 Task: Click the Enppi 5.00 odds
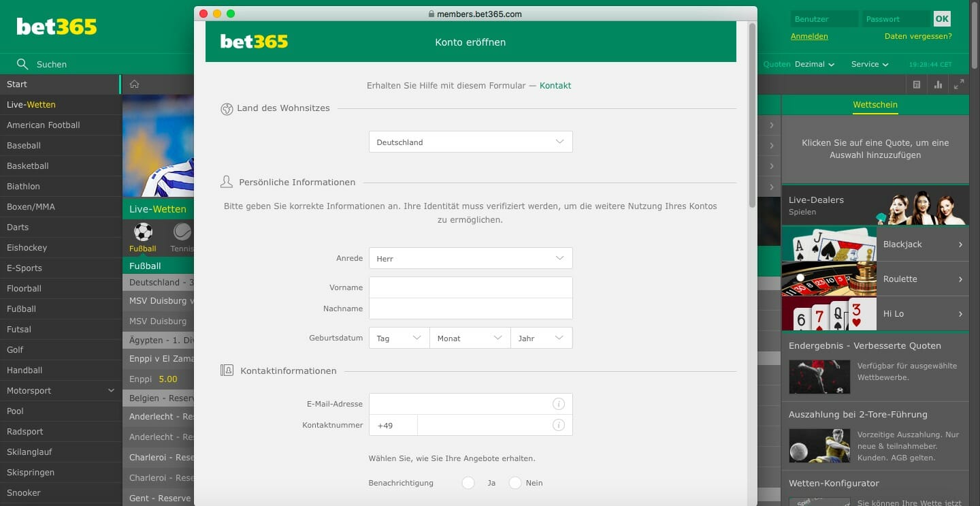coord(167,379)
